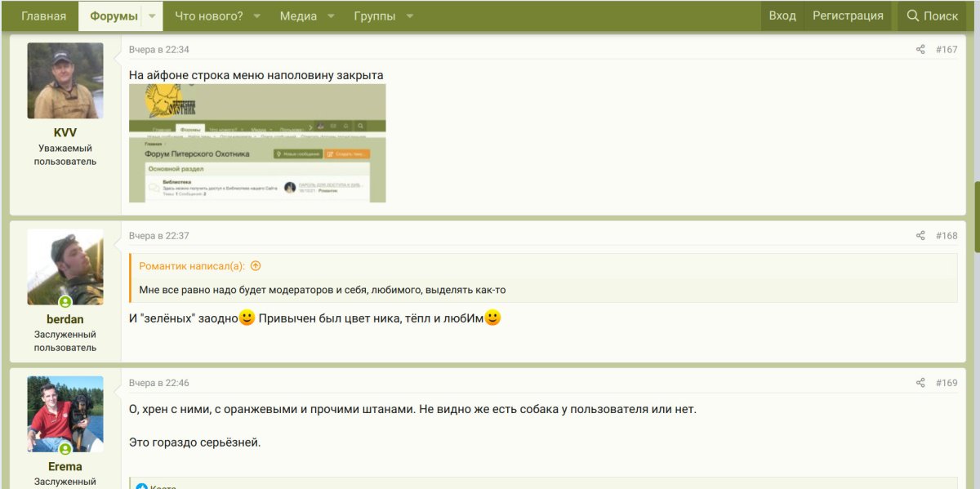Click share icon on post #168
This screenshot has height=489, width=980.
click(920, 236)
